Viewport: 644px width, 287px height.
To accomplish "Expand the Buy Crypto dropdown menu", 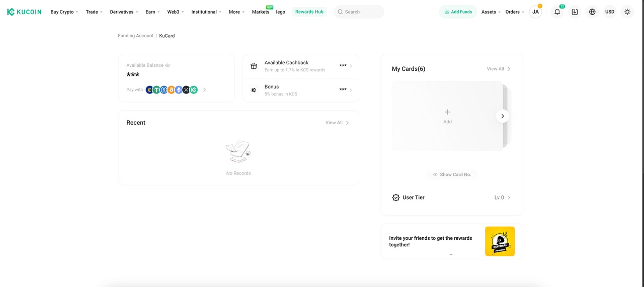I will tap(64, 12).
